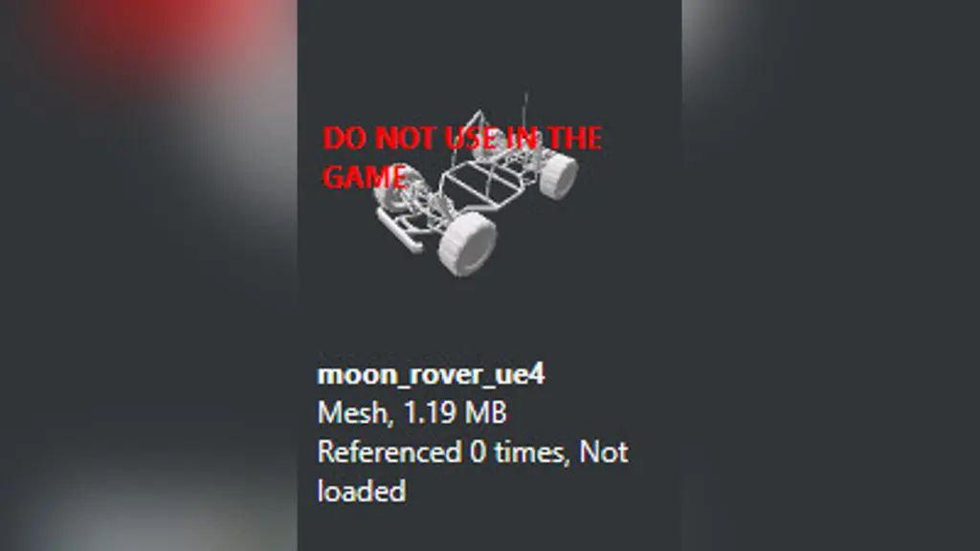This screenshot has width=980, height=551.
Task: Click the '1.19 MB' file size text
Action: point(455,413)
